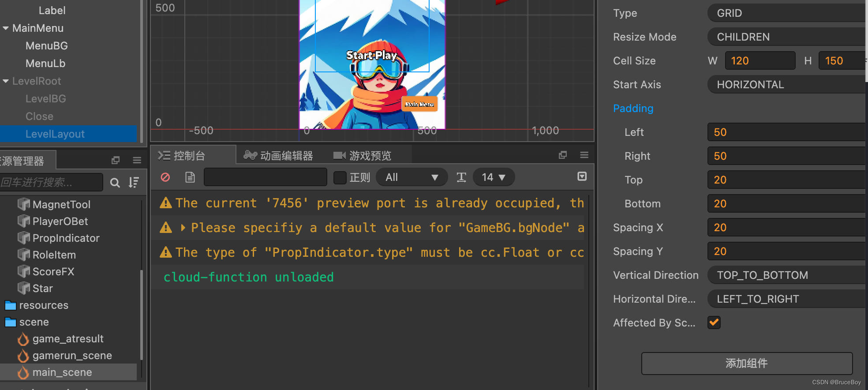Open the assets panel menu icon

(137, 160)
